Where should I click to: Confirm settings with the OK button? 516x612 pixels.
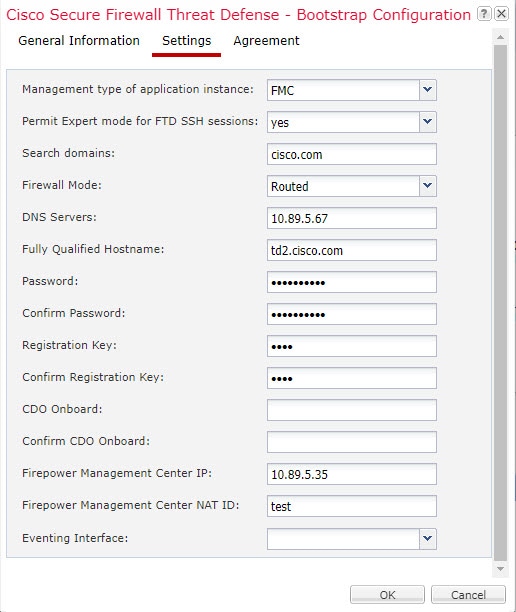coord(387,595)
